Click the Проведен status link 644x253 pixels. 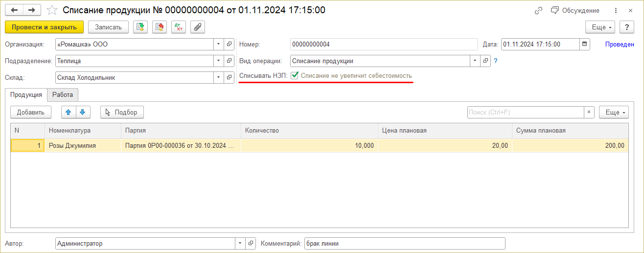point(620,45)
